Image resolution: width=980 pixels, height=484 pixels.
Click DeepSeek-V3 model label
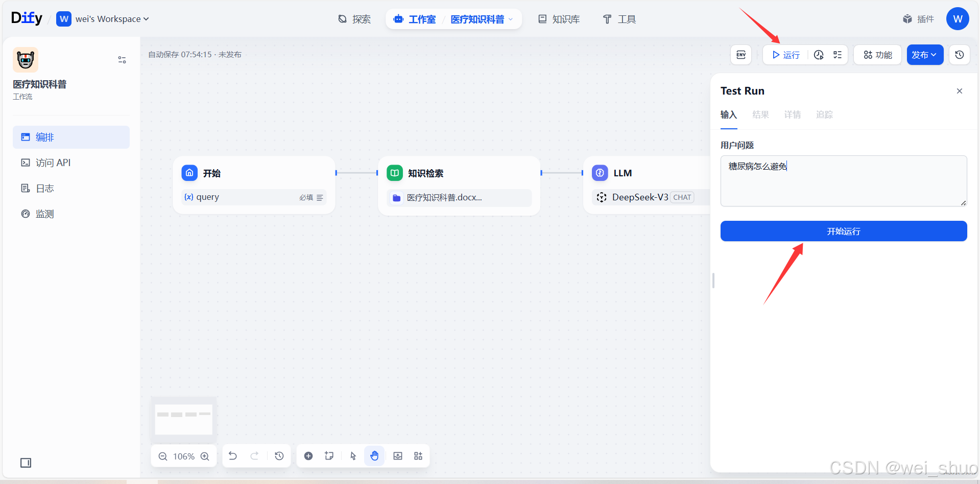(x=640, y=197)
